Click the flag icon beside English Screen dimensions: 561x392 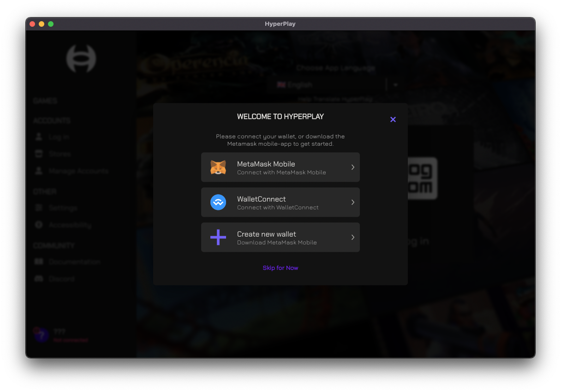[x=281, y=85]
